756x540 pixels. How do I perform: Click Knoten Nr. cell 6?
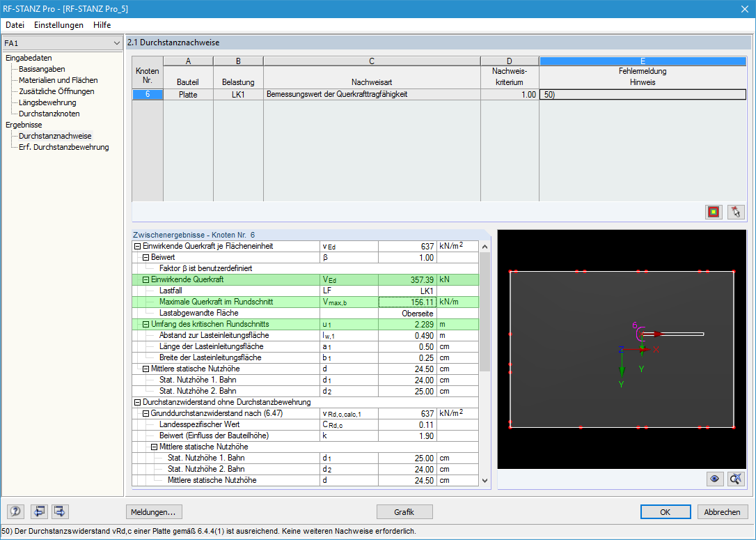click(x=148, y=95)
